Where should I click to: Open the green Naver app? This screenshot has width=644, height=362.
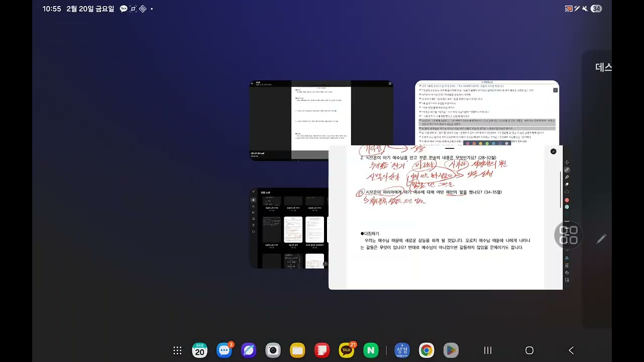[x=371, y=350]
